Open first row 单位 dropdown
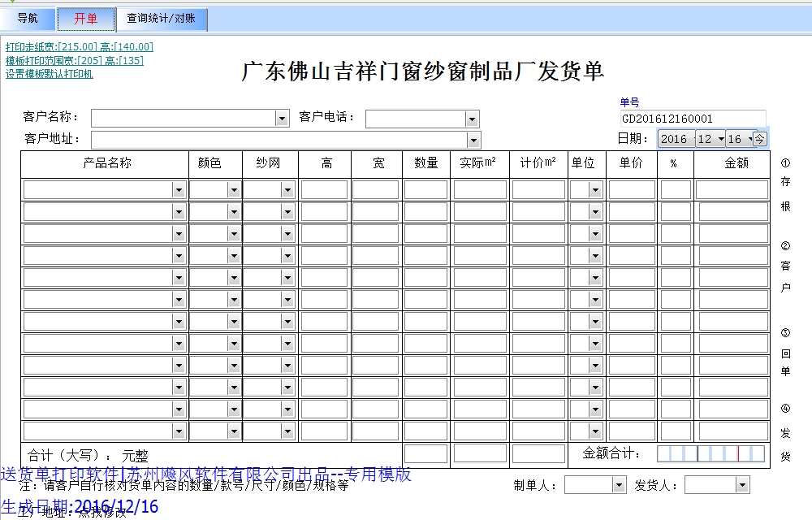 pos(595,190)
